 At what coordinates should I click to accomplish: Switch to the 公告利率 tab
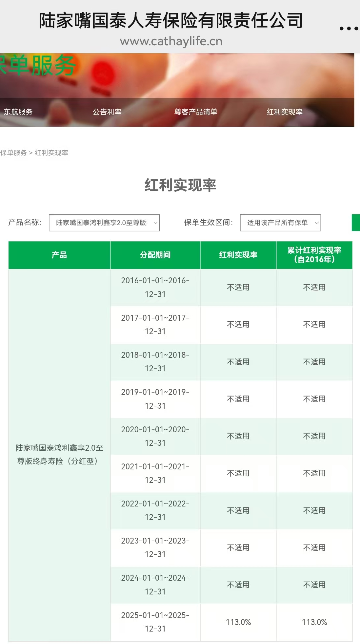tap(107, 112)
